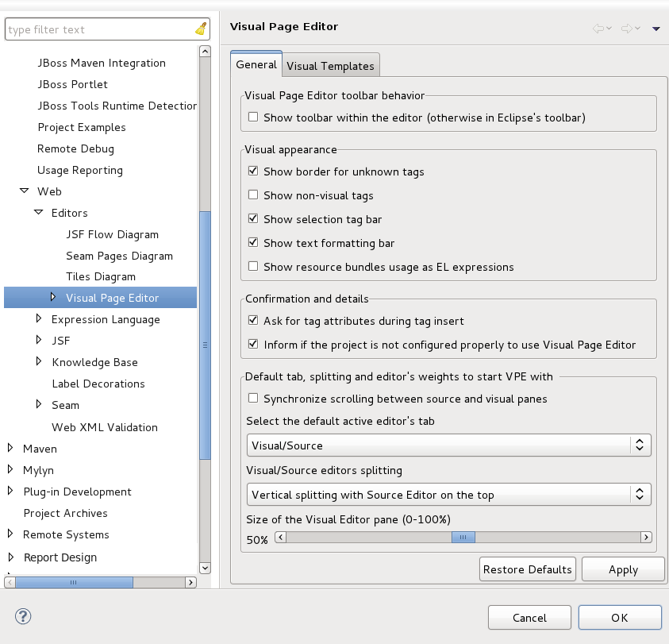Clear the filter field using the broom icon
The width and height of the screenshot is (669, 644).
[x=201, y=29]
